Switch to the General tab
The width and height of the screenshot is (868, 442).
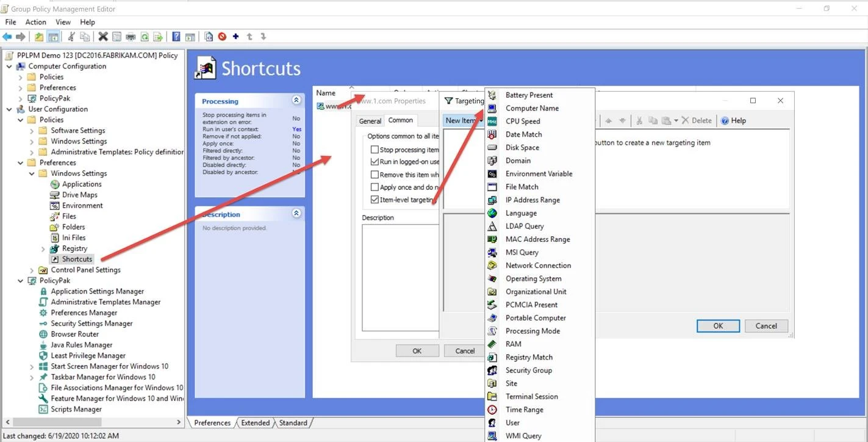point(370,121)
